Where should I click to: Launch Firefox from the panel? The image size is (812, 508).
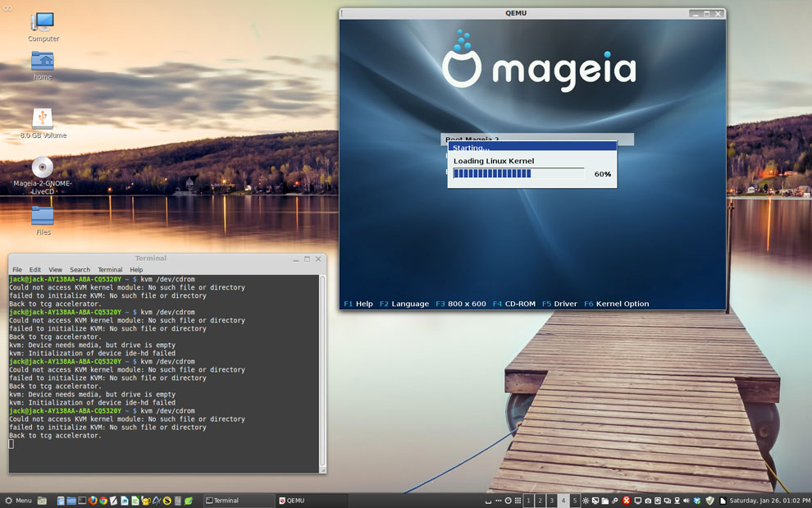click(x=93, y=501)
